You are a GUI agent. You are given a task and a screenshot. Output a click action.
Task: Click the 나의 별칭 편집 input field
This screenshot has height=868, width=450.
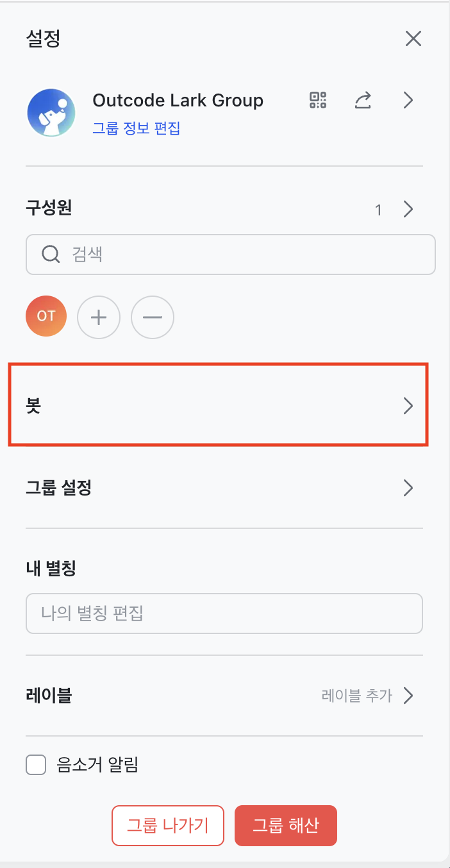224,613
